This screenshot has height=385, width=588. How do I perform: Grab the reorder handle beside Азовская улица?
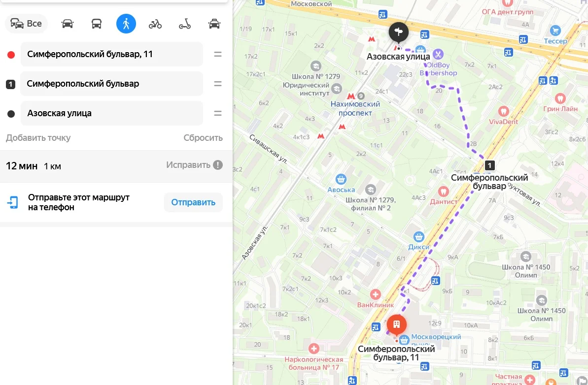pos(217,113)
